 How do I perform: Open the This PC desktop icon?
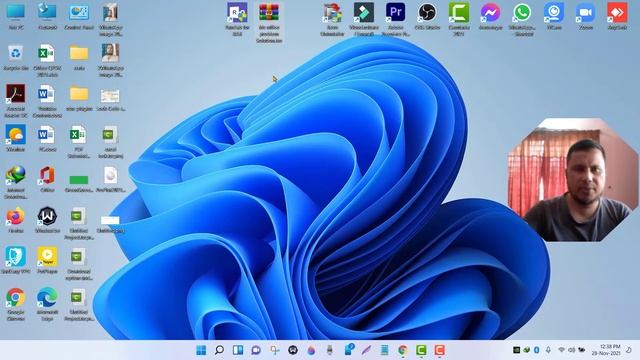[16, 16]
